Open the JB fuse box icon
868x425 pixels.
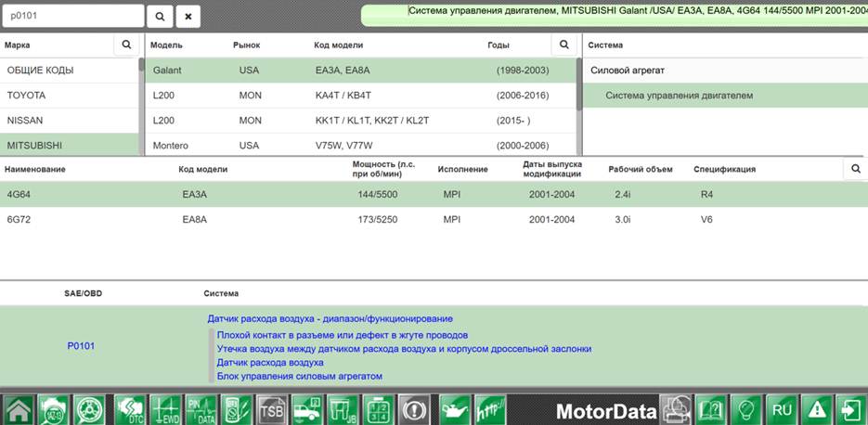click(x=343, y=410)
